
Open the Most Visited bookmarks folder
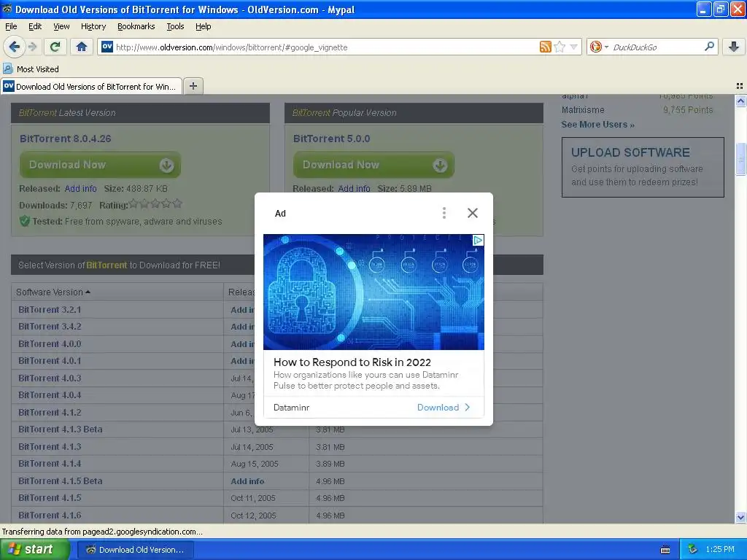coord(31,69)
